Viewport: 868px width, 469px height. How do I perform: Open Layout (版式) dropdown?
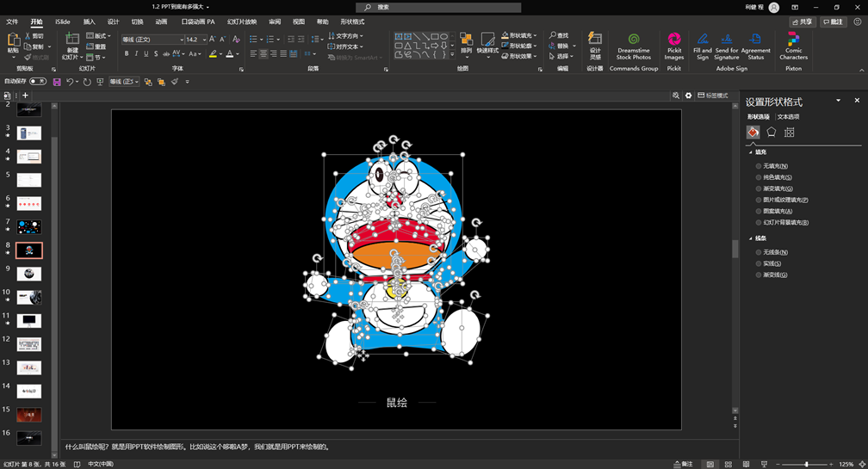(x=98, y=36)
